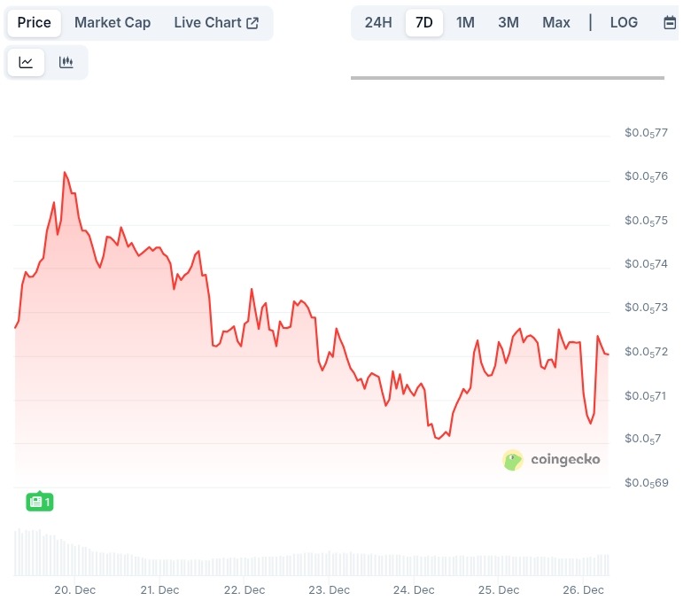The height and width of the screenshot is (616, 699).
Task: Switch to candlestick chart view icon
Action: click(66, 62)
